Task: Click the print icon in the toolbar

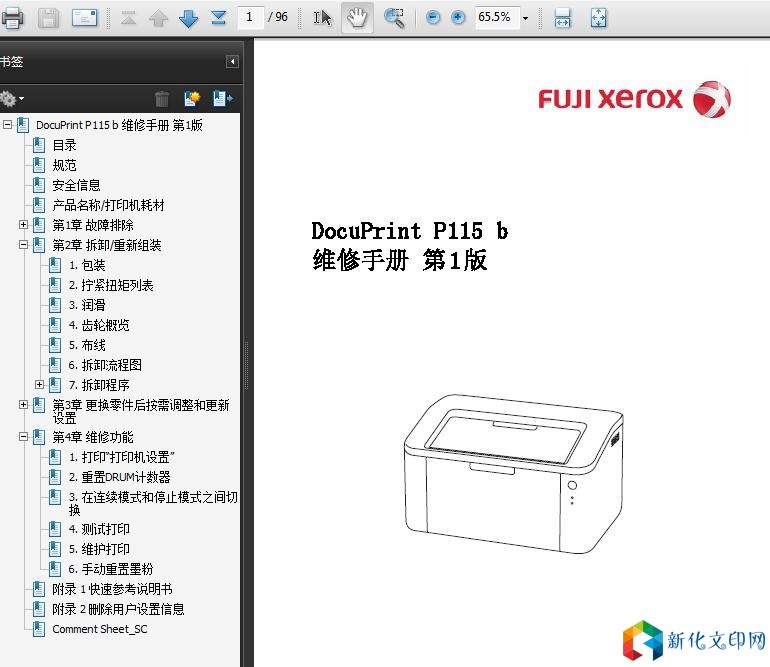Action: tap(12, 17)
